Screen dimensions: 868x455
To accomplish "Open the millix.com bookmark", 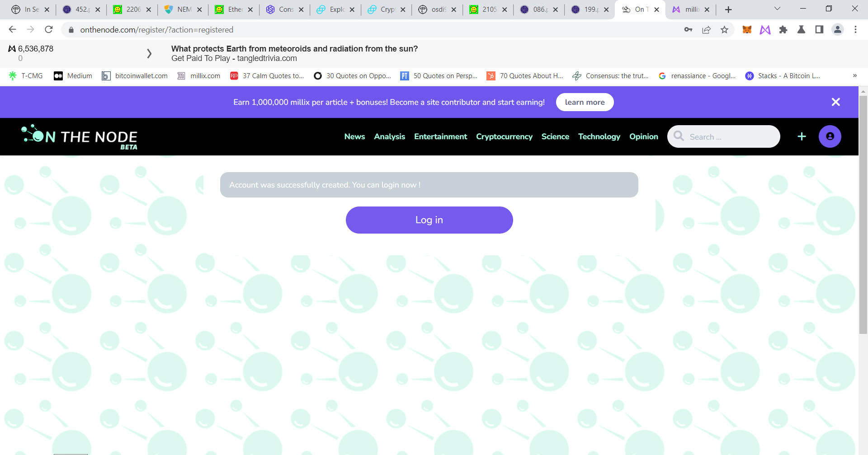I will coord(199,75).
